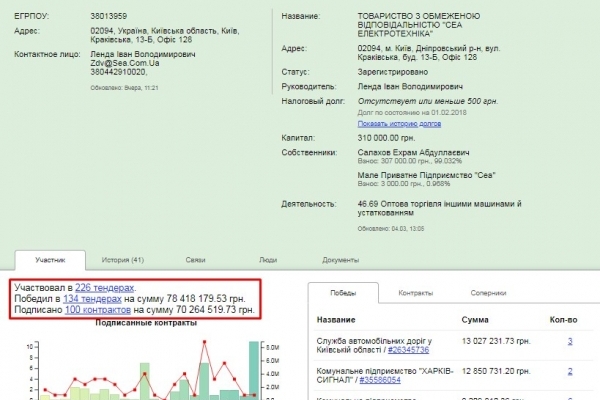Screen dimensions: 600x400
Task: Click the 100 контрактов link
Action: click(98, 311)
